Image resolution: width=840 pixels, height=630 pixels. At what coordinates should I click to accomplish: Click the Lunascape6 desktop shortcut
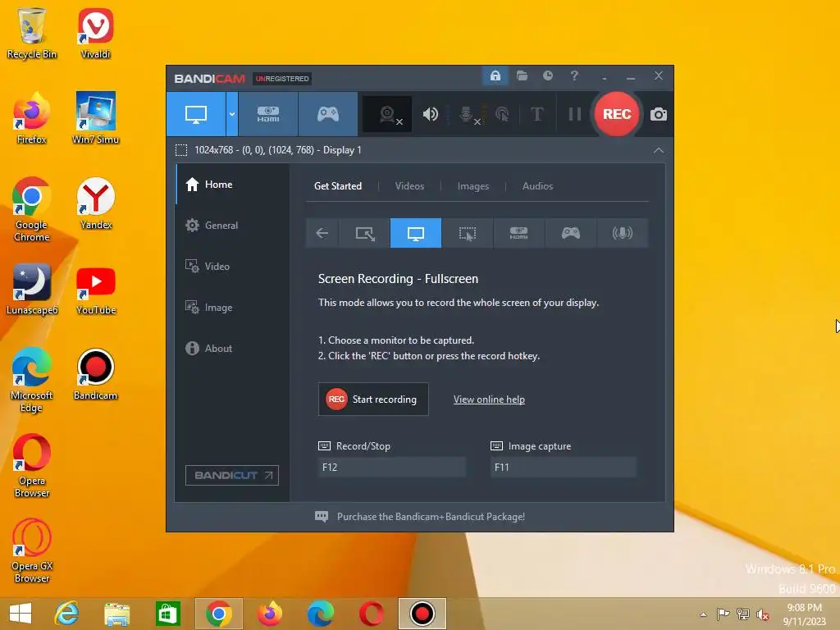32,290
